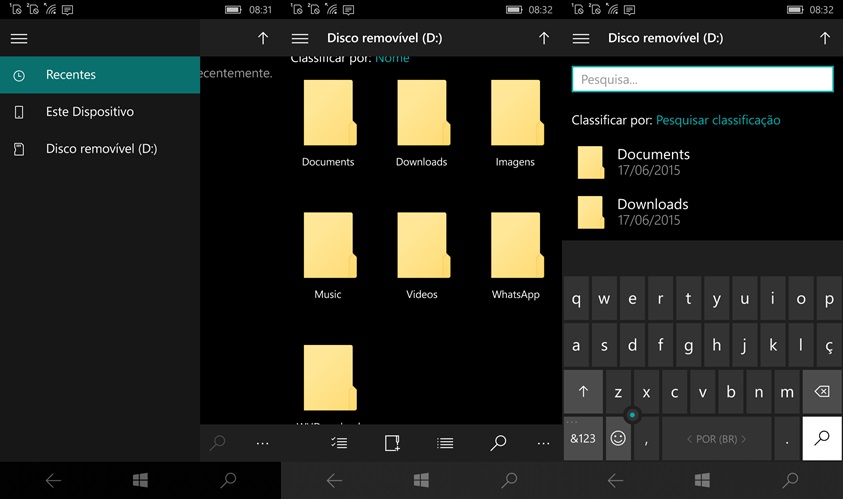Image resolution: width=843 pixels, height=499 pixels.
Task: Open Videos folder
Action: click(422, 255)
